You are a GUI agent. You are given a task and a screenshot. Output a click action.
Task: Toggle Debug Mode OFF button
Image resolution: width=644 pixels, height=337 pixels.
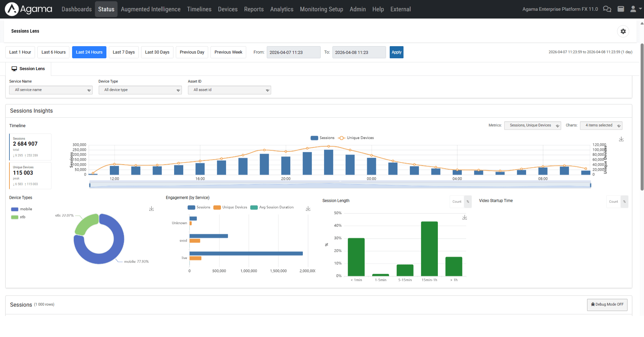pos(607,305)
